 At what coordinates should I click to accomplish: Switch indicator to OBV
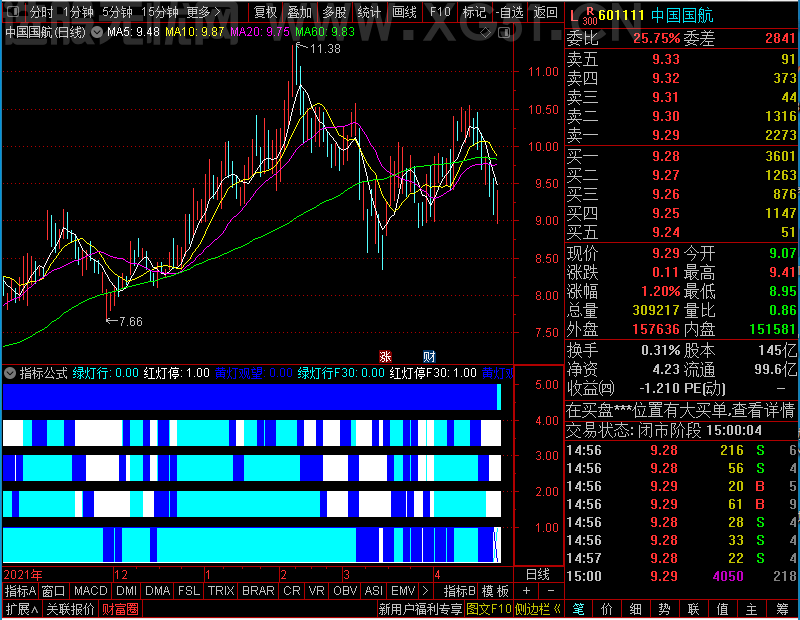coord(345,591)
